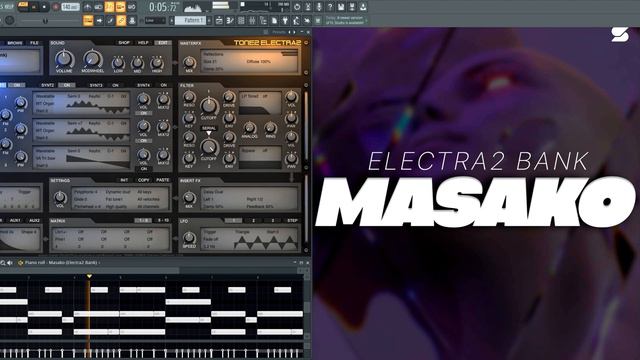Click the Master FX MIX knob
640x360 pixels.
pos(189,62)
